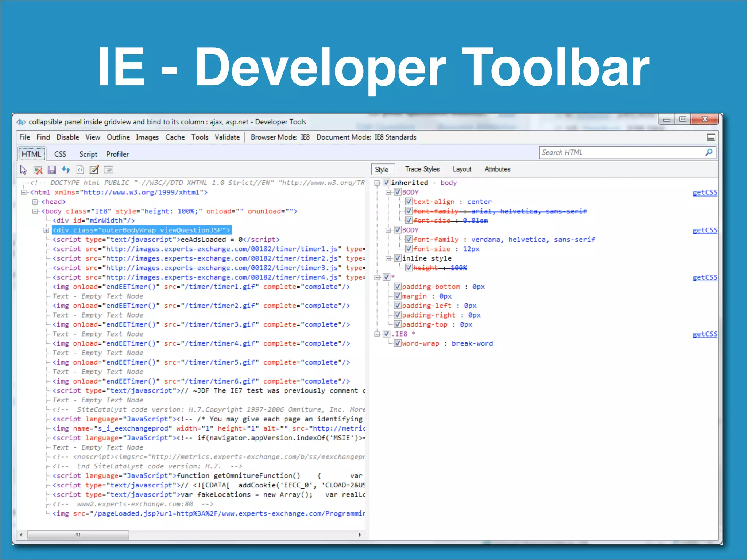
Task: Activate the select element by click arrow
Action: 24,170
